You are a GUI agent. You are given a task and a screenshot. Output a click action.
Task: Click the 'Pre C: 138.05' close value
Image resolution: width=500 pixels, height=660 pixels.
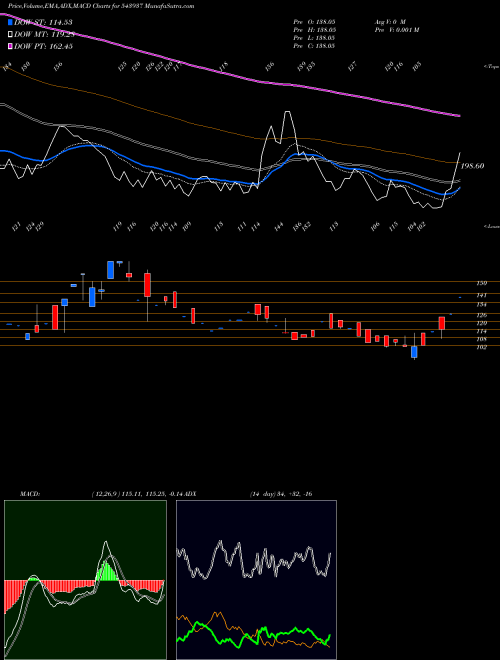pyautogui.click(x=314, y=46)
